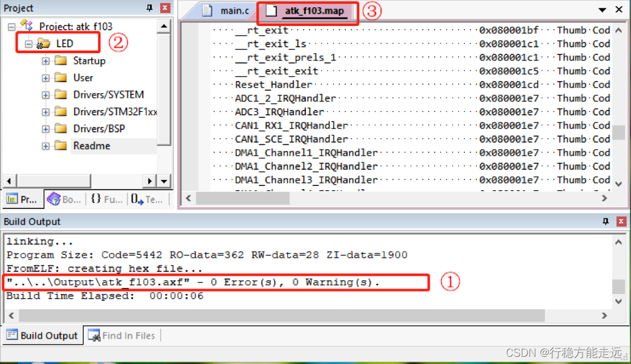Close the active editor document
This screenshot has width=631, height=364.
pos(619,9)
